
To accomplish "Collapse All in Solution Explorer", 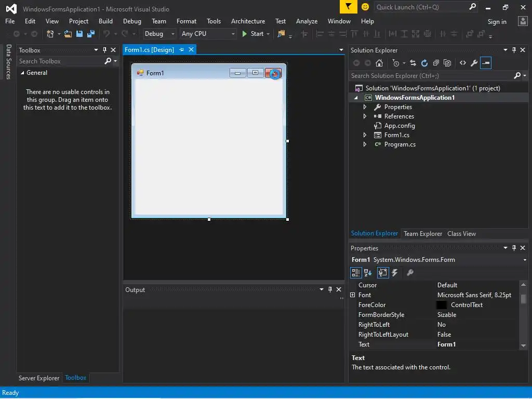I will 436,63.
